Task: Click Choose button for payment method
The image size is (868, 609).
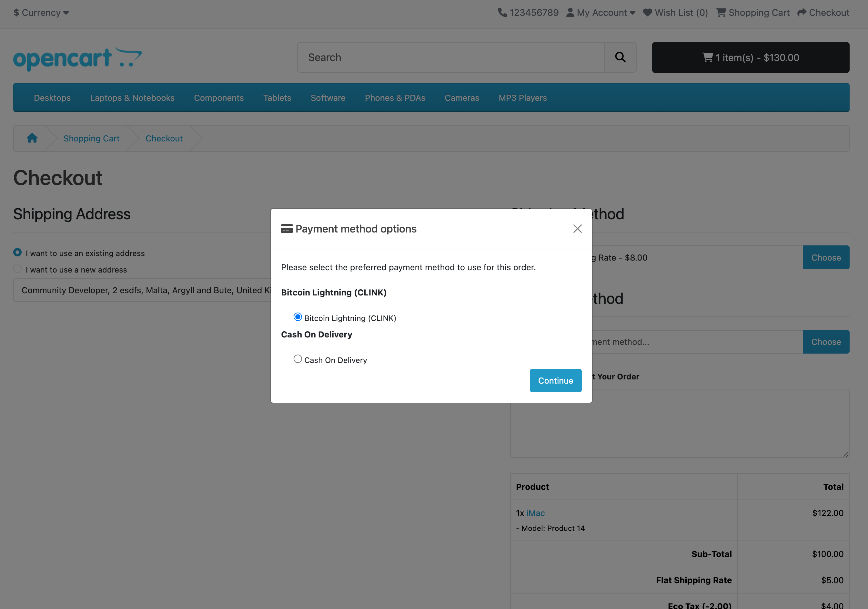Action: coord(826,342)
